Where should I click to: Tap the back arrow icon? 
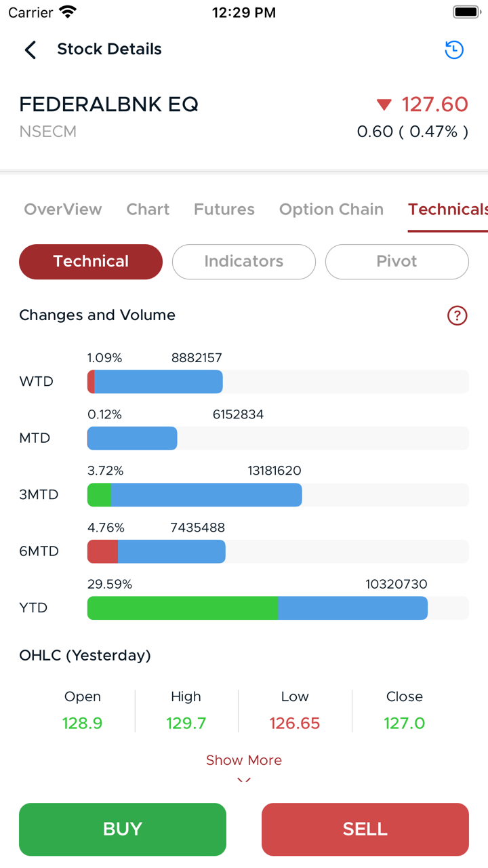pyautogui.click(x=30, y=50)
